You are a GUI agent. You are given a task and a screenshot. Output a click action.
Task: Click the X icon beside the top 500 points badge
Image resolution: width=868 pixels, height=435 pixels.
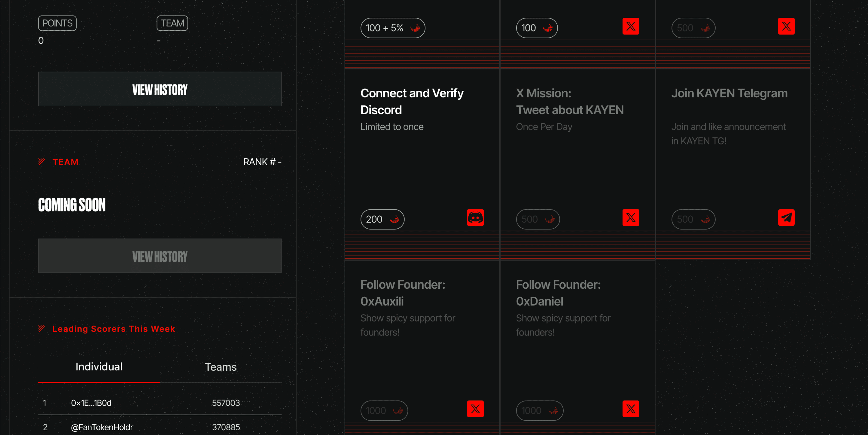786,26
